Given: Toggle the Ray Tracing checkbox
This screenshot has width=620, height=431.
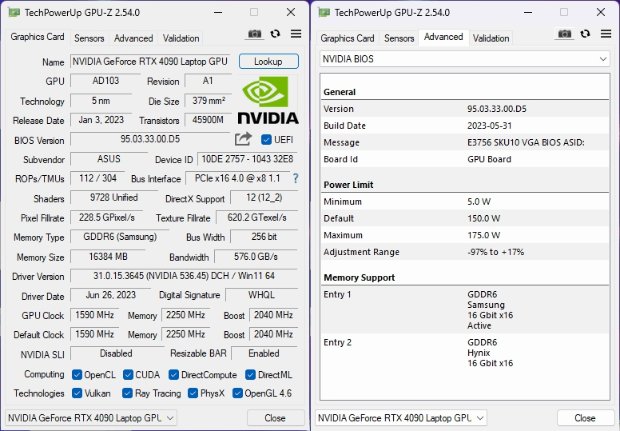Looking at the screenshot, I should pyautogui.click(x=127, y=393).
